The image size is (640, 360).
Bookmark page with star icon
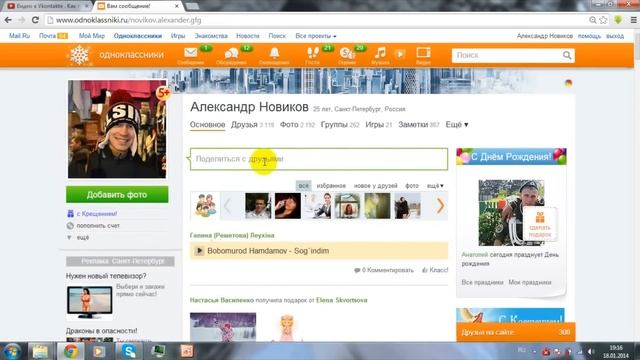[x=603, y=20]
